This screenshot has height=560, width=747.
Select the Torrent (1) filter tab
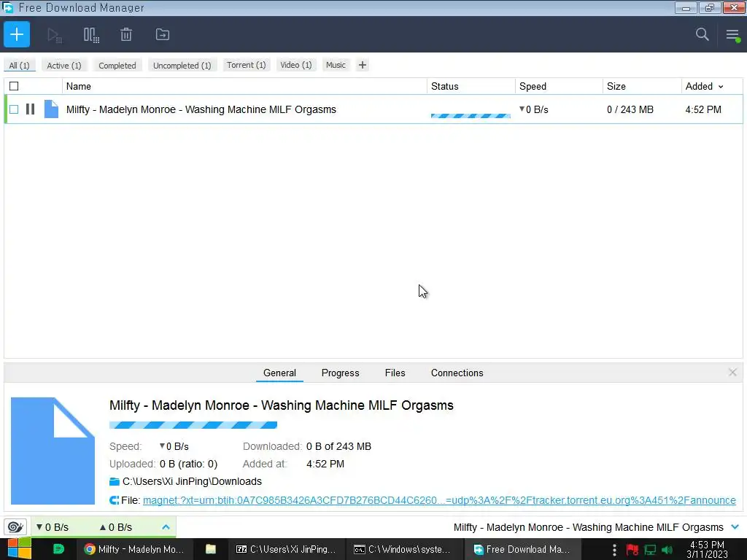pyautogui.click(x=247, y=65)
